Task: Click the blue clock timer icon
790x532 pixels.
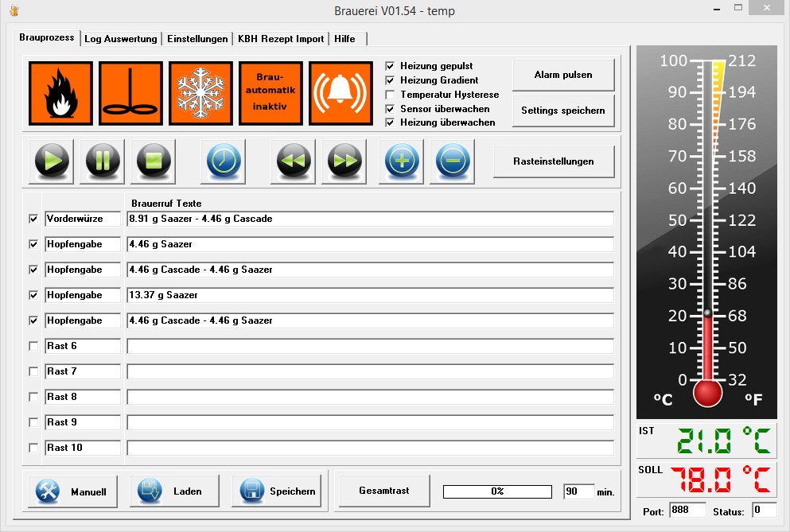Action: click(x=224, y=161)
